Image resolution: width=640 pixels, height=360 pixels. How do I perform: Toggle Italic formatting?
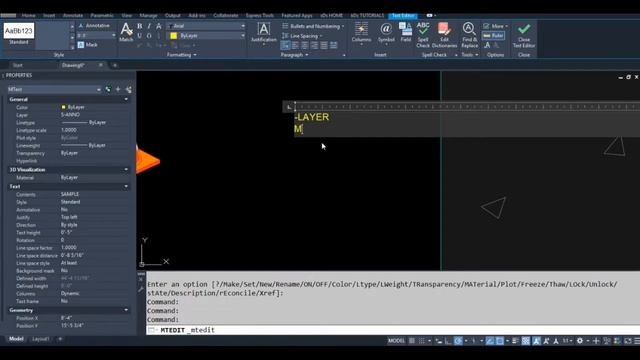pos(149,26)
